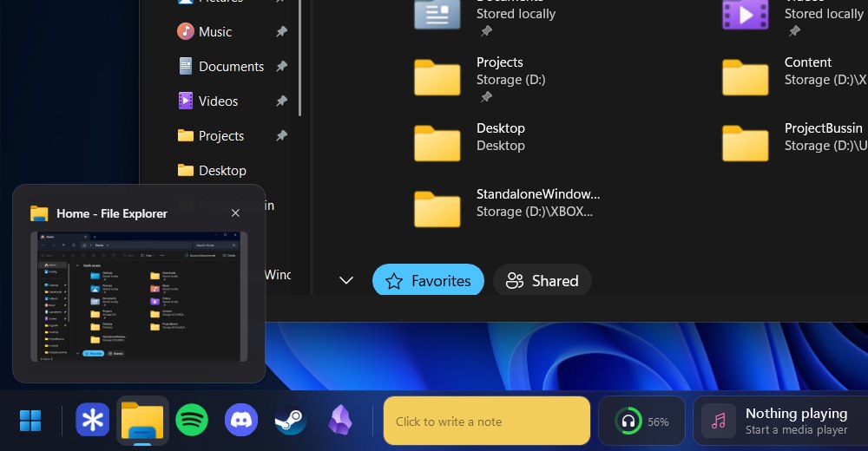Open the Documents library icon
This screenshot has height=451, width=868.
[x=437, y=15]
